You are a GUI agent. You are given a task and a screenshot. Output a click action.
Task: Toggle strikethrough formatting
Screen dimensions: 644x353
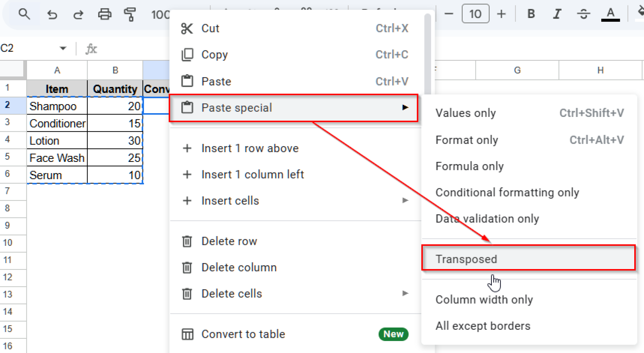(x=584, y=14)
